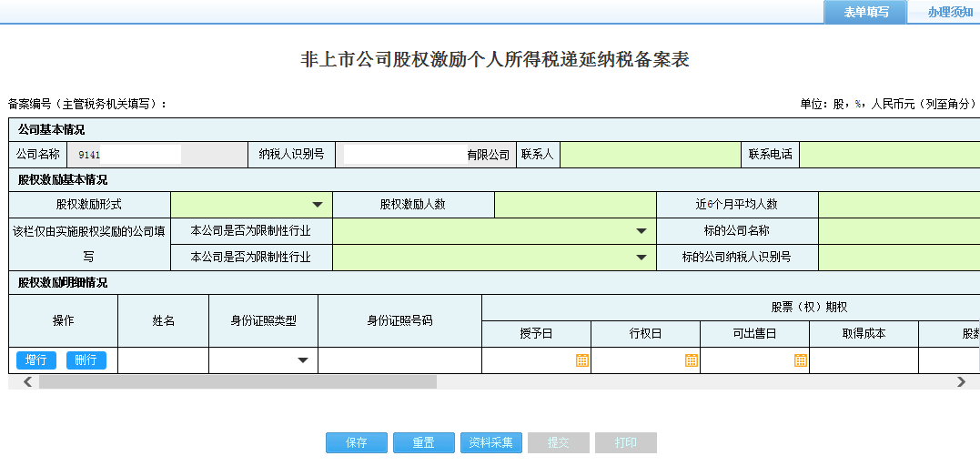
Task: Expand the 限制性行业 dropdown beside 标的公司纳税人识别号
Action: [x=641, y=258]
